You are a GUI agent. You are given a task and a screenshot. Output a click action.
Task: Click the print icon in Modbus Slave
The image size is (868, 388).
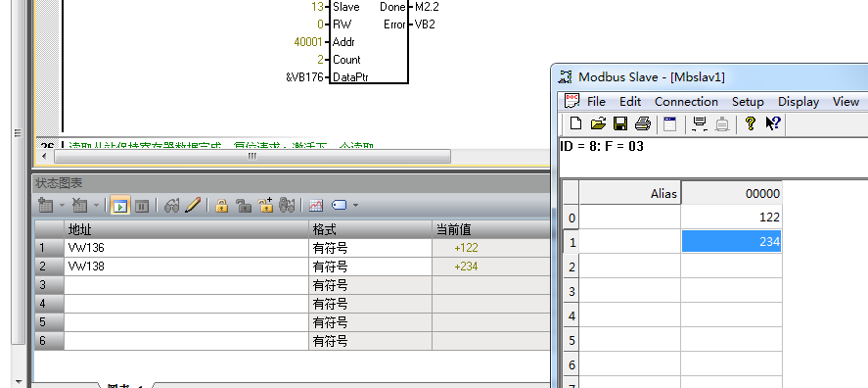click(x=642, y=123)
